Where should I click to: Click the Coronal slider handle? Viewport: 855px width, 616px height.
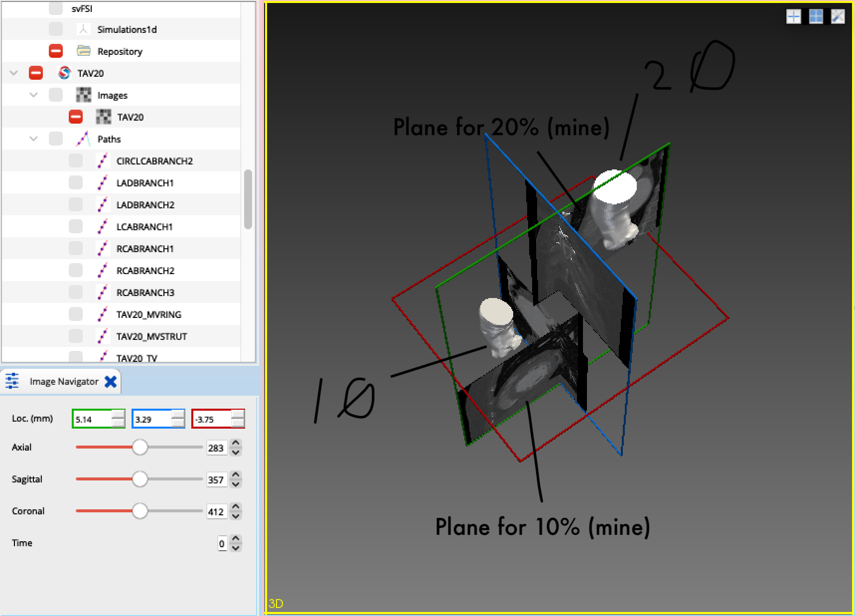coord(140,511)
